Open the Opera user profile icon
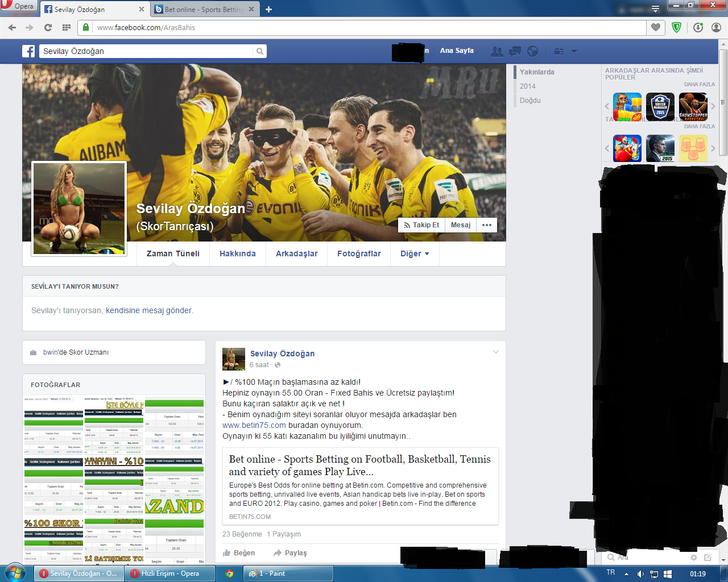 716,27
